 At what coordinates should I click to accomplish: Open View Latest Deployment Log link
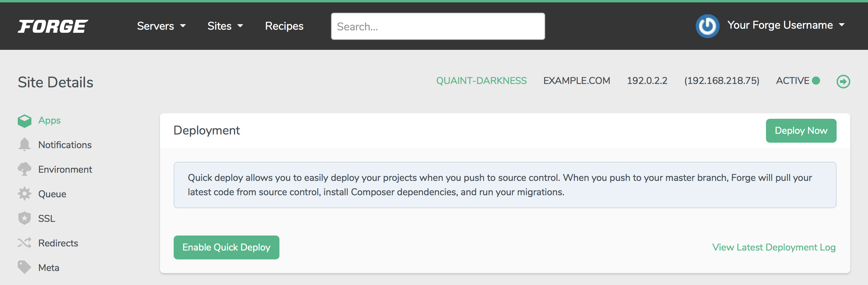[x=774, y=247]
